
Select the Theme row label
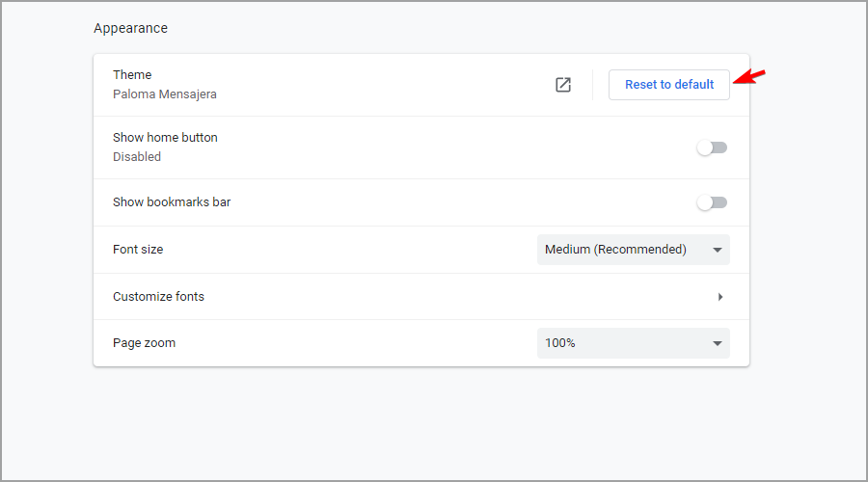(132, 74)
